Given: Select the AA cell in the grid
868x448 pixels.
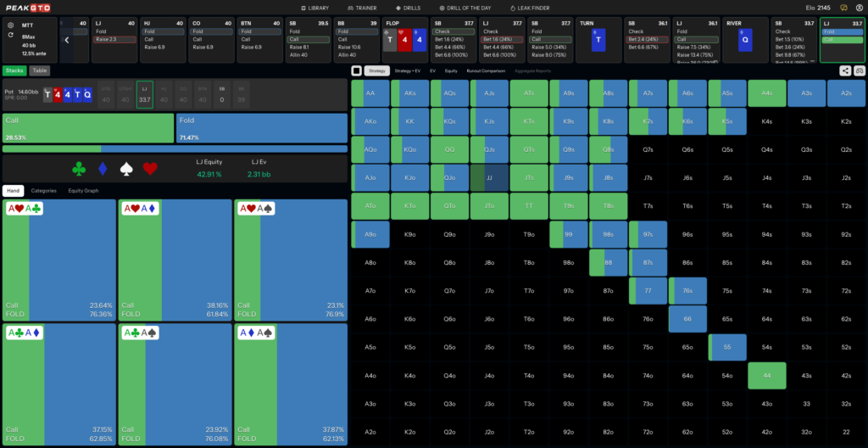Looking at the screenshot, I should (370, 93).
